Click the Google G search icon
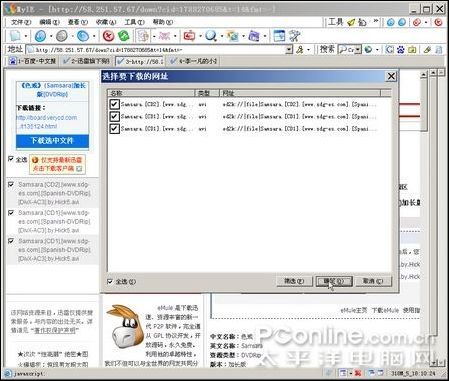449x381 pixels. coord(389,50)
